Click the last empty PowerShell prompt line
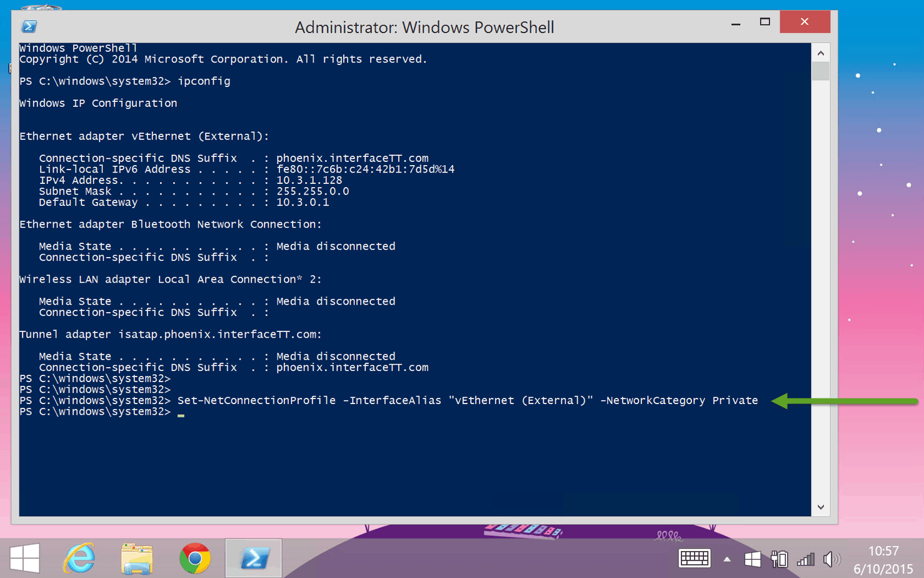This screenshot has width=924, height=578. (95, 412)
